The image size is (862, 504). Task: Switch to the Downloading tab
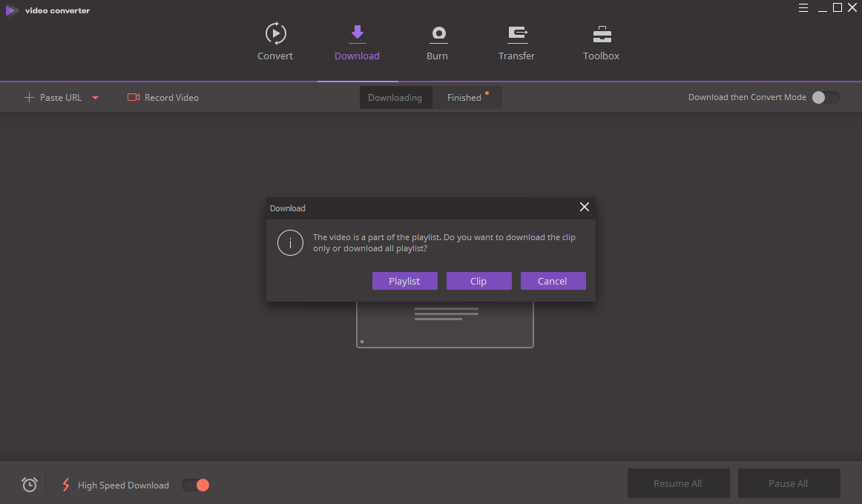coord(395,97)
